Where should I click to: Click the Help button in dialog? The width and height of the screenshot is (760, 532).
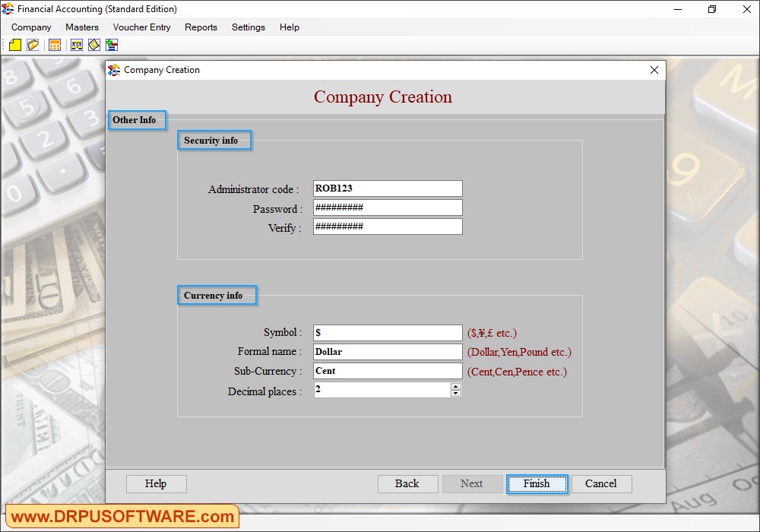[x=156, y=484]
